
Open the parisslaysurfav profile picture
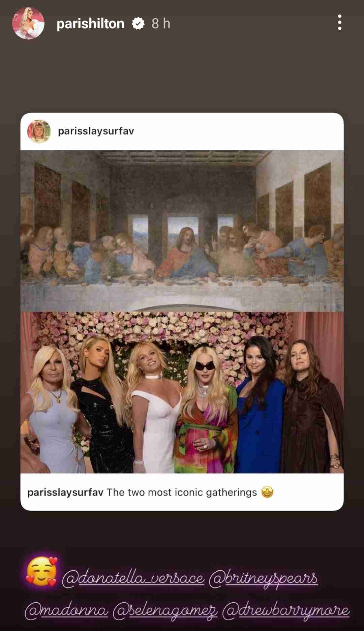pos(39,131)
